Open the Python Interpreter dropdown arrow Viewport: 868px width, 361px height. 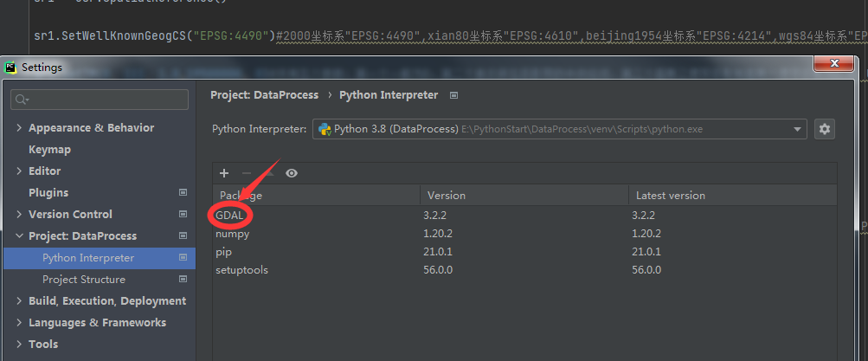797,130
